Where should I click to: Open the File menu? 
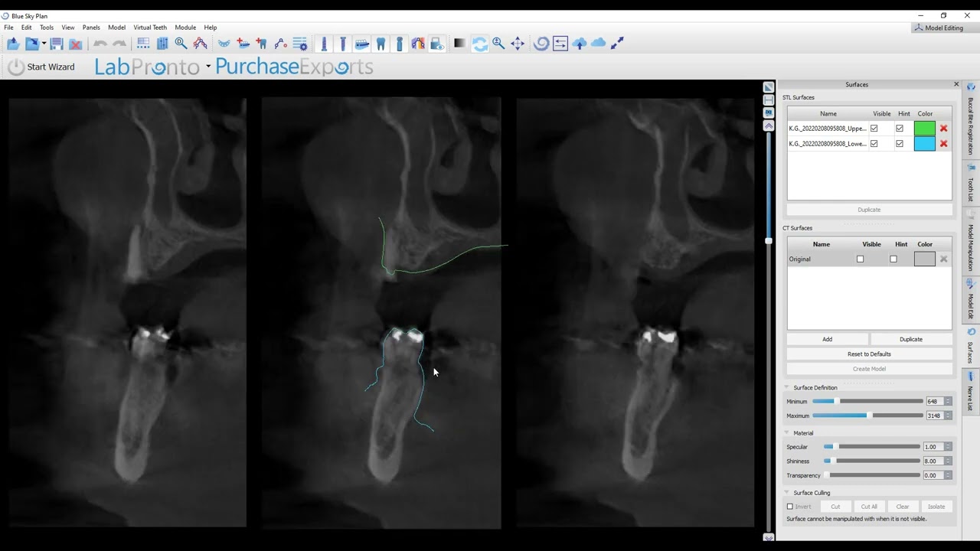point(8,28)
